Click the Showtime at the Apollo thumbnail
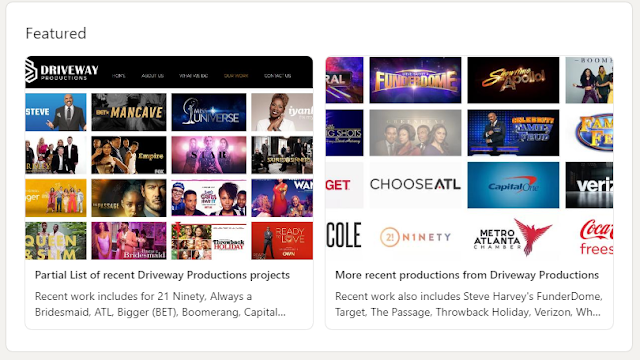640x360 pixels. coord(513,80)
